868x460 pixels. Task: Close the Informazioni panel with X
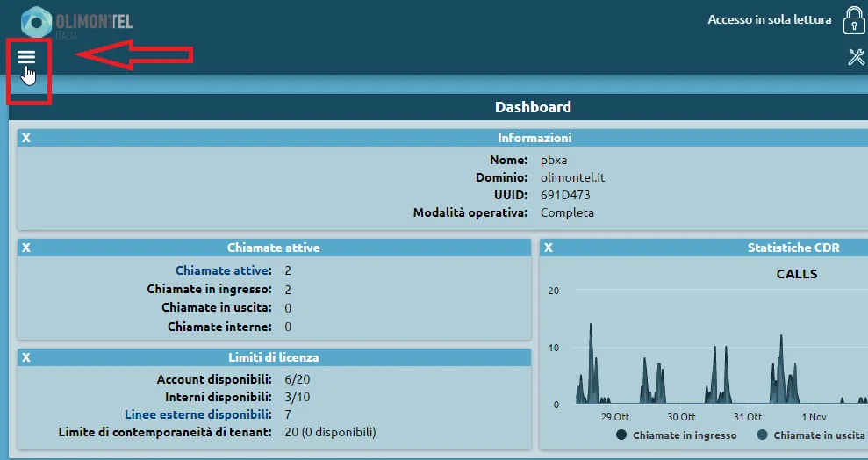pos(26,138)
